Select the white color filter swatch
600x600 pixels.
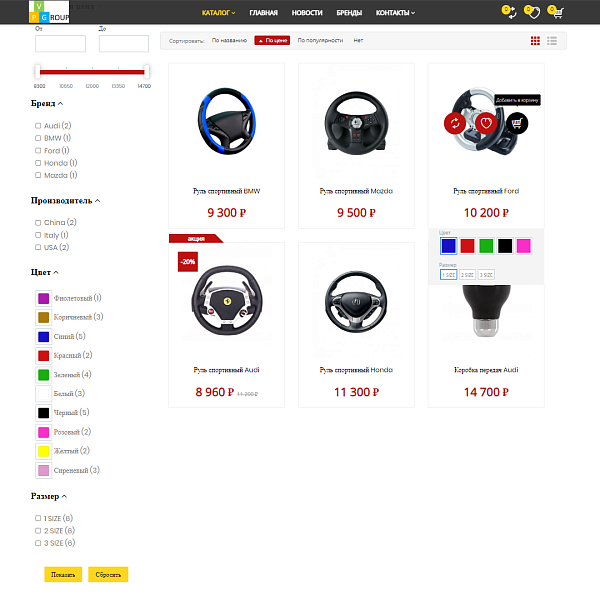(44, 393)
